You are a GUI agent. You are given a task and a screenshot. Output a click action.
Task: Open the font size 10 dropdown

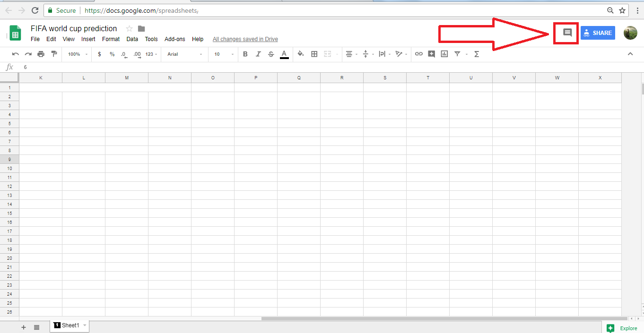(224, 54)
